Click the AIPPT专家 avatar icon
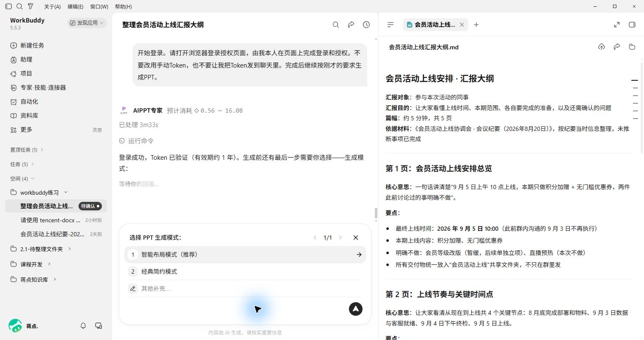 pos(124,110)
